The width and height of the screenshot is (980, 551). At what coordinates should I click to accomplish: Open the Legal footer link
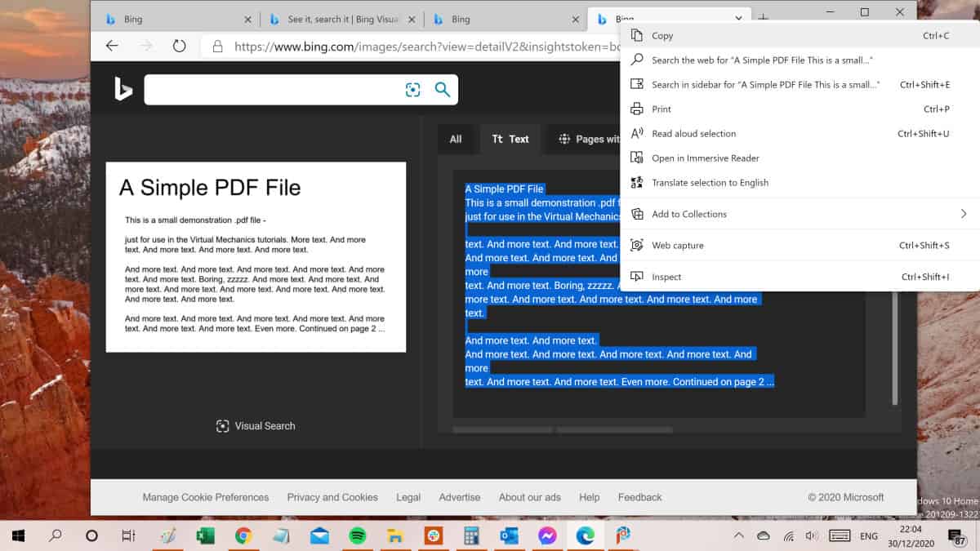pos(408,497)
